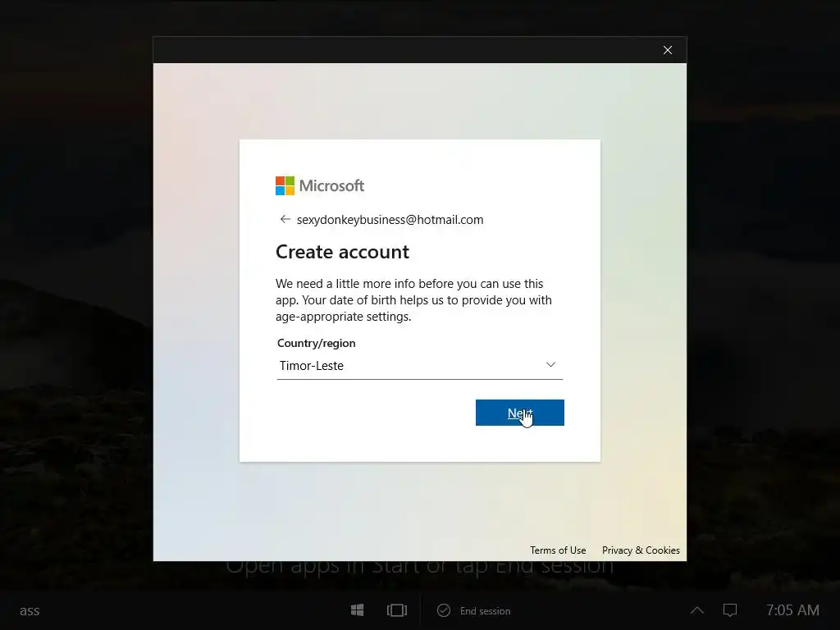This screenshot has height=630, width=840.
Task: Click the Country/region label
Action: (316, 344)
